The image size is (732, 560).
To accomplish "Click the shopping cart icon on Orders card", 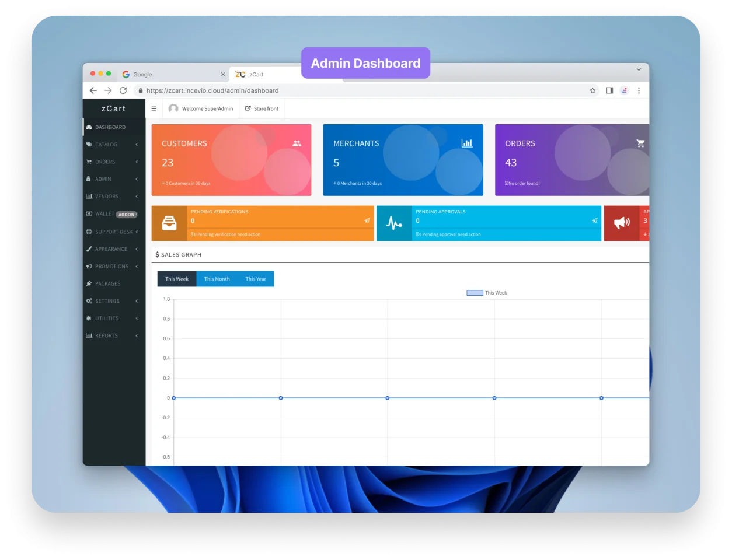I will coord(640,143).
